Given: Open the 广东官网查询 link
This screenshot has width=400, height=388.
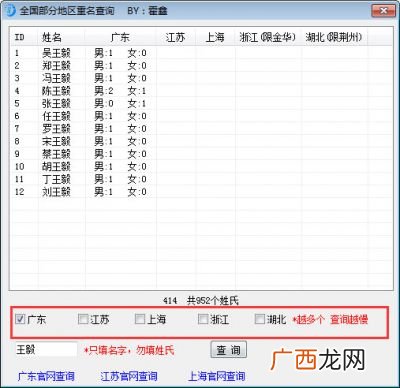Looking at the screenshot, I should tap(46, 376).
